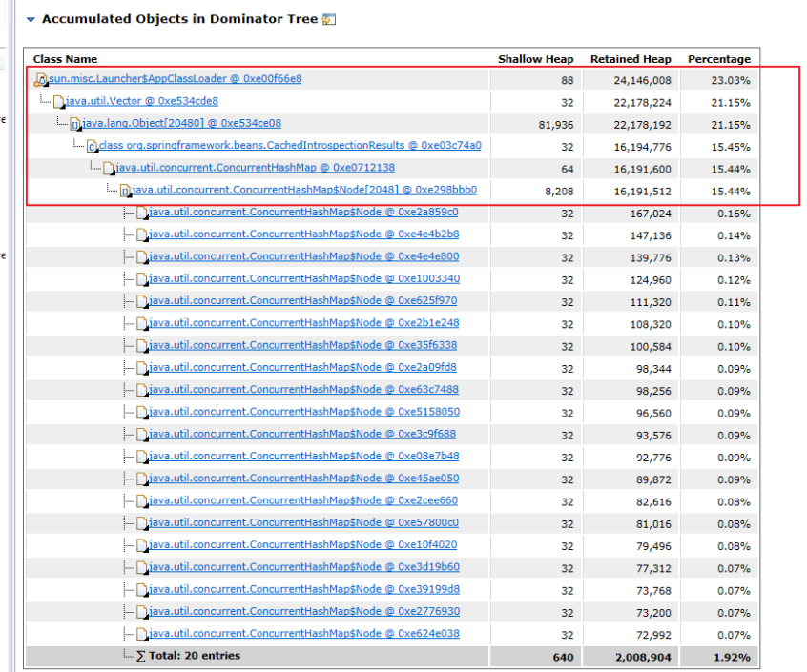Open java.lang.Object[20480] @ 0xe534ce08 link
807x672 pixels.
181,123
